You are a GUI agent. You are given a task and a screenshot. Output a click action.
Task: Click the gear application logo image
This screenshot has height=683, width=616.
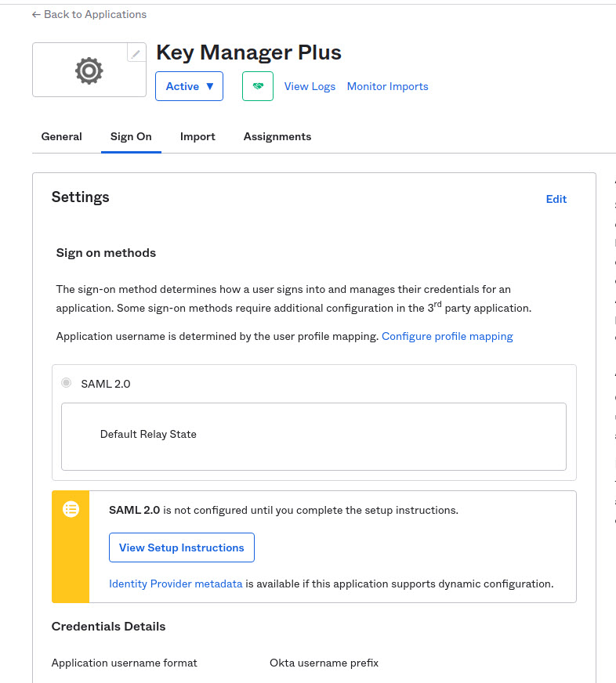pos(89,70)
